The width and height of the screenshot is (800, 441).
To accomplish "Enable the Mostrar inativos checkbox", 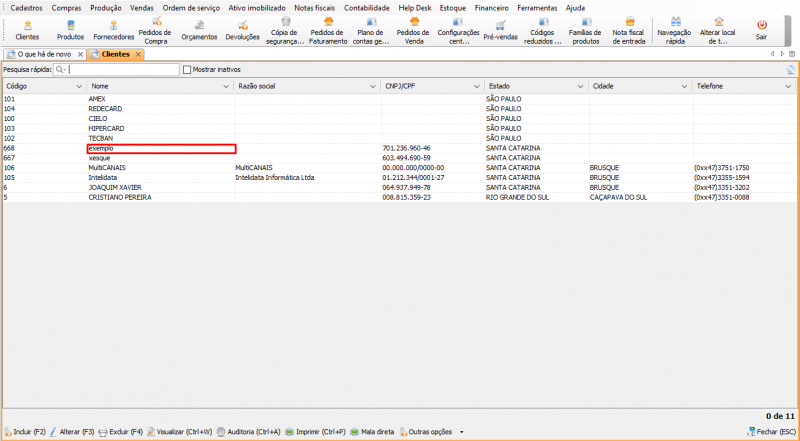I will (187, 69).
